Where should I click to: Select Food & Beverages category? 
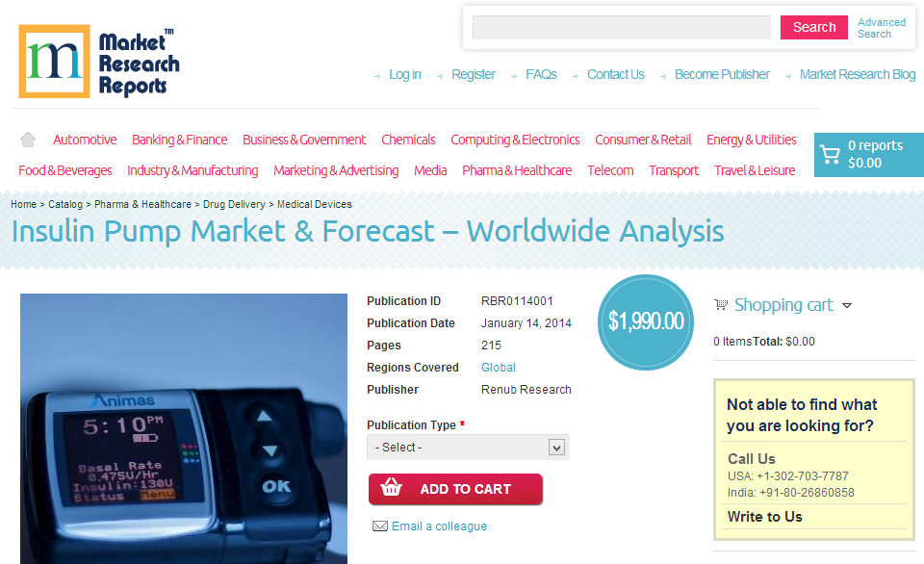click(x=65, y=170)
